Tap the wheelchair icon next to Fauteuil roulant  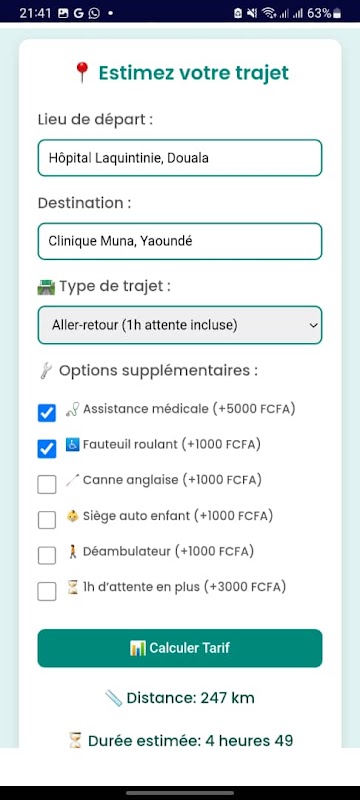click(x=72, y=445)
